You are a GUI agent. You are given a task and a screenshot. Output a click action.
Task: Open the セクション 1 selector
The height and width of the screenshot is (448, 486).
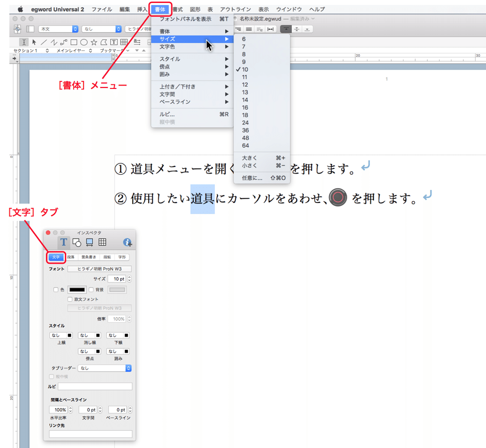pyautogui.click(x=31, y=50)
